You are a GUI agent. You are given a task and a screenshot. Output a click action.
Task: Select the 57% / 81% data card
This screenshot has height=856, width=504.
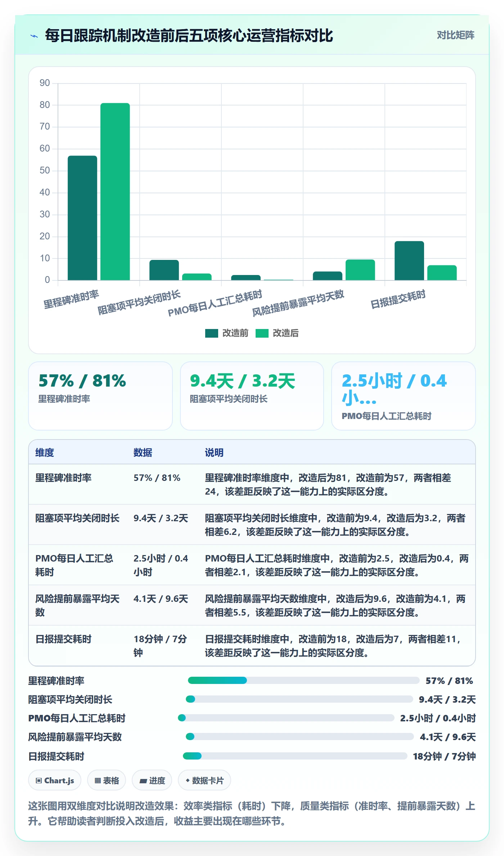tap(100, 396)
